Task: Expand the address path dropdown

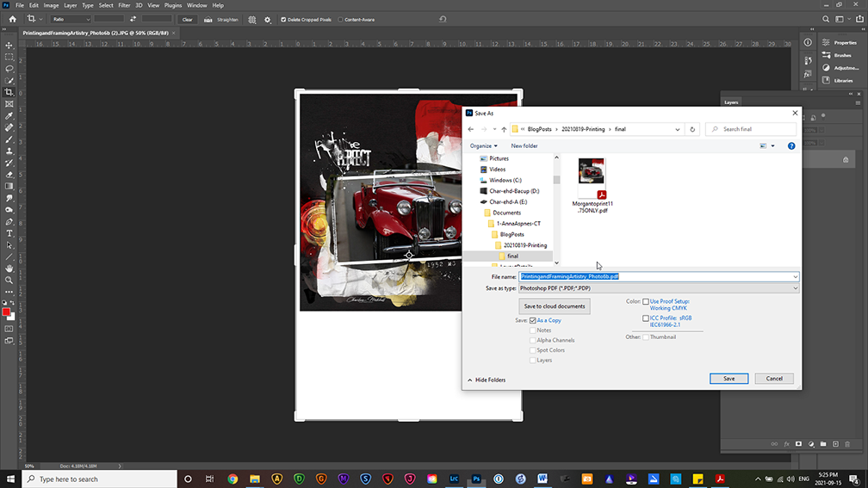Action: 677,129
